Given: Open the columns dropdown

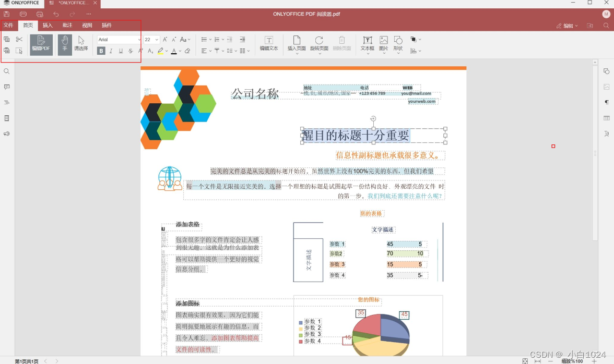Looking at the screenshot, I should pos(244,51).
